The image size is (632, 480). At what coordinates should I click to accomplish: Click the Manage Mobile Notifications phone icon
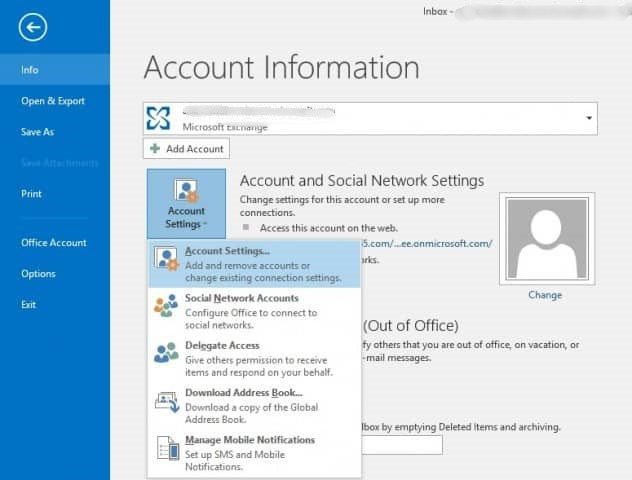coord(168,448)
